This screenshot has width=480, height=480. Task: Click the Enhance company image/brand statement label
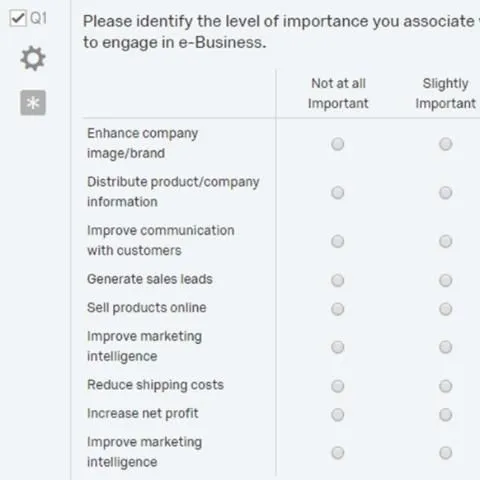(x=143, y=143)
